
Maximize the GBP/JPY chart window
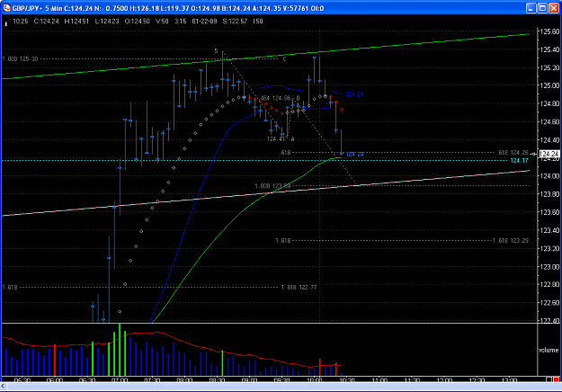click(x=542, y=8)
